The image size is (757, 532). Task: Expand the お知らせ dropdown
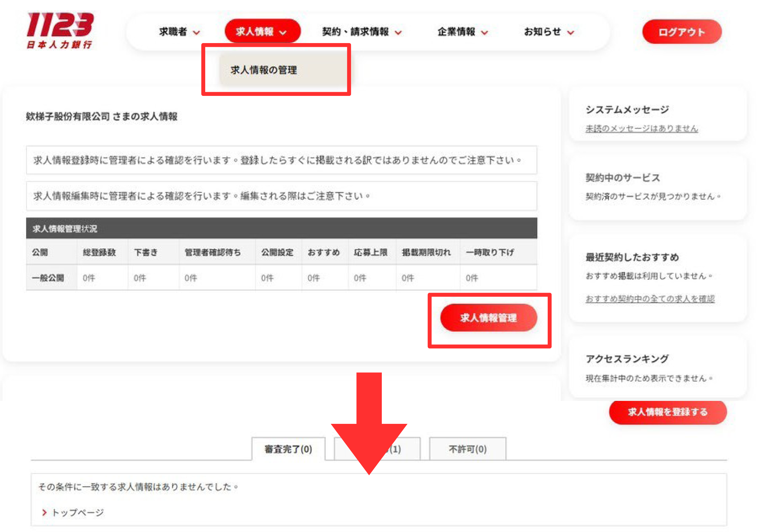[549, 32]
